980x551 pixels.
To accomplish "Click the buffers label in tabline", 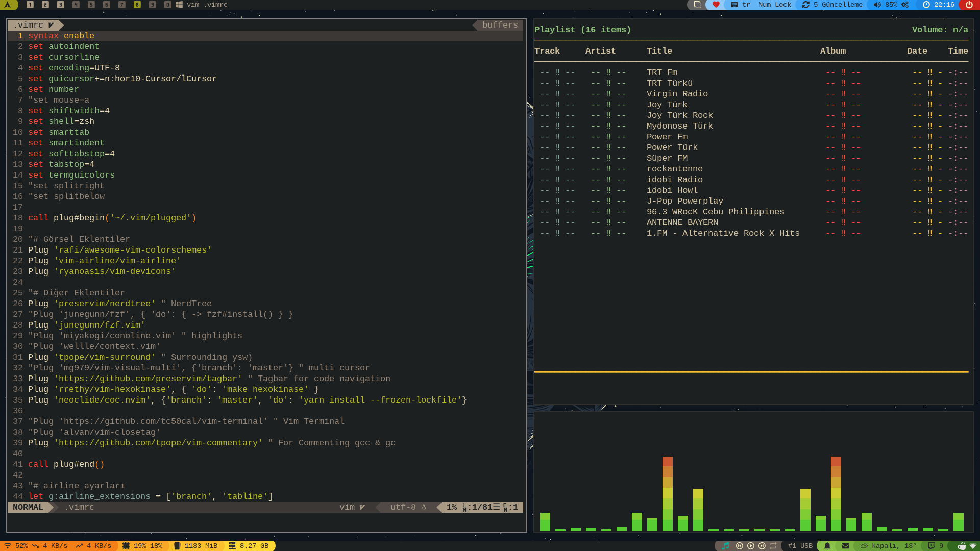I will click(500, 25).
